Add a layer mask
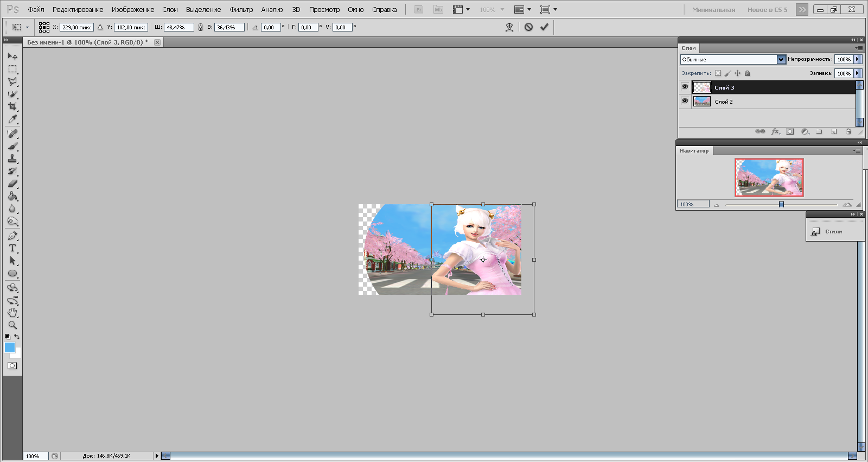Viewport: 868px width, 462px height. pos(790,131)
